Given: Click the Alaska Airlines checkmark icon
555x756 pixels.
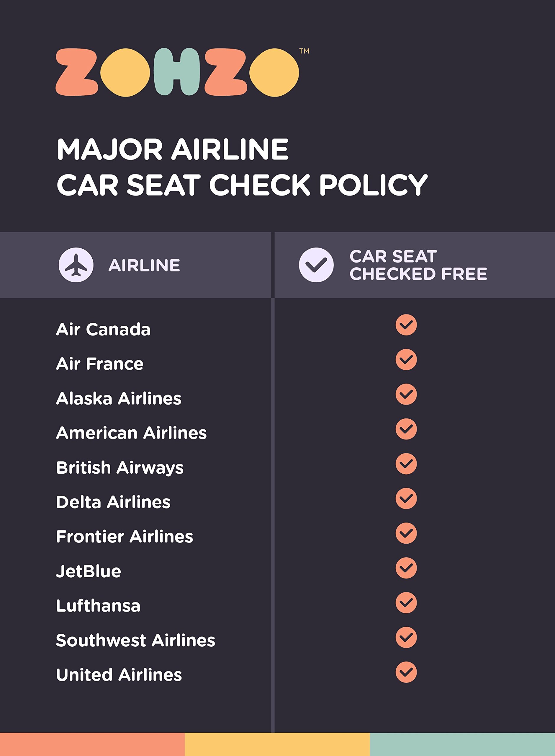Looking at the screenshot, I should click(x=406, y=394).
